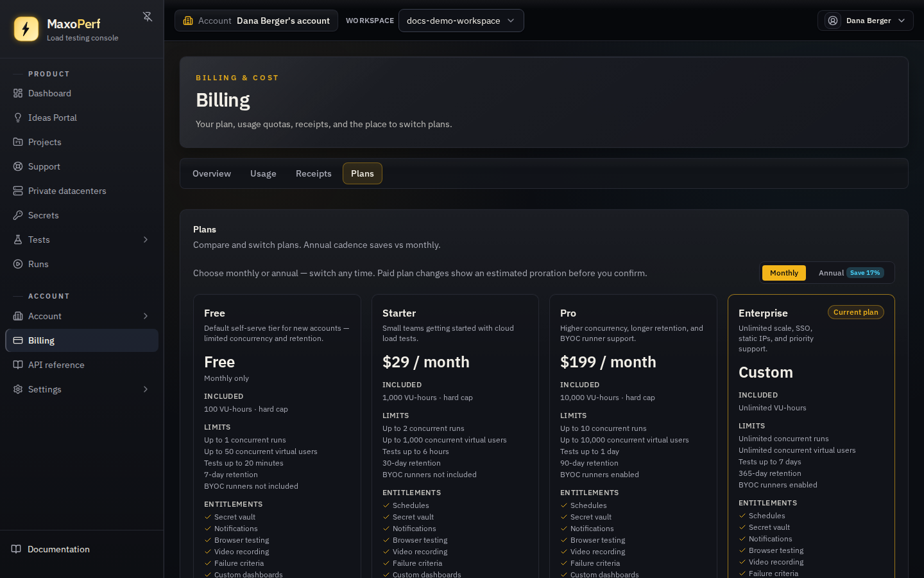
Task: Click the Runs play-circle icon
Action: coord(18,264)
